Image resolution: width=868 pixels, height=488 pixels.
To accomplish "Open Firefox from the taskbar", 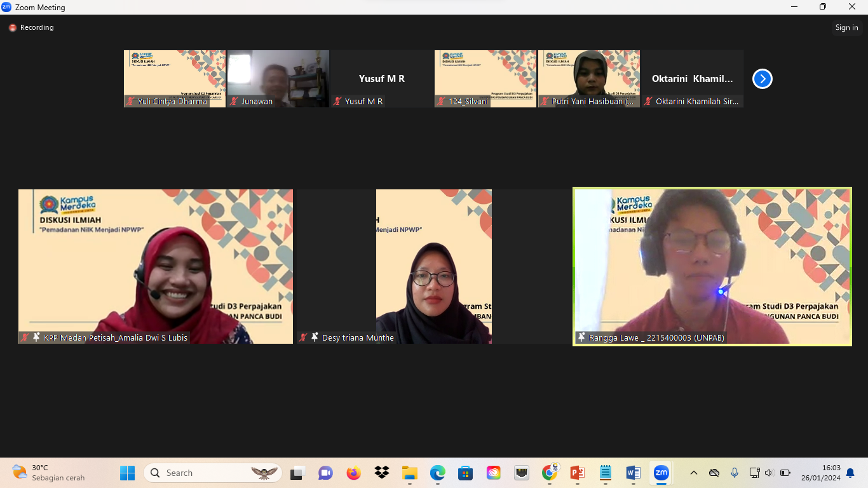I will pos(354,473).
